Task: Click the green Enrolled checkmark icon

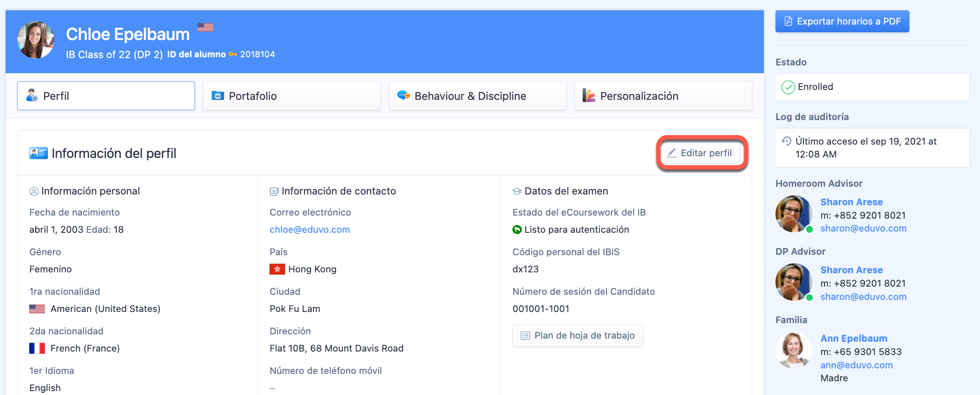Action: click(x=788, y=87)
